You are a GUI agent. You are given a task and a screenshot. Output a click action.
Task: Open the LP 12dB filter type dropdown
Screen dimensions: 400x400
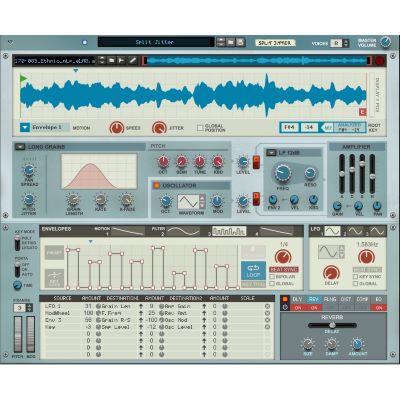pyautogui.click(x=271, y=153)
